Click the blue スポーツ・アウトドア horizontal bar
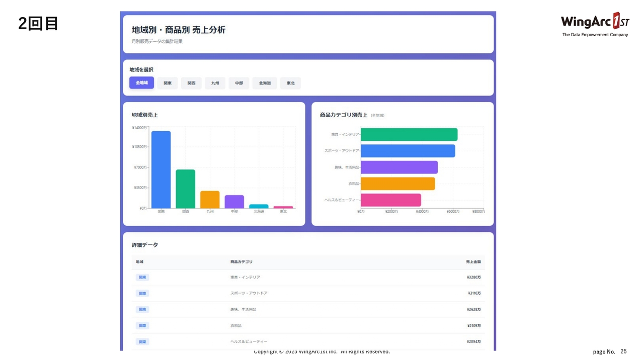The width and height of the screenshot is (644, 362). [408, 151]
